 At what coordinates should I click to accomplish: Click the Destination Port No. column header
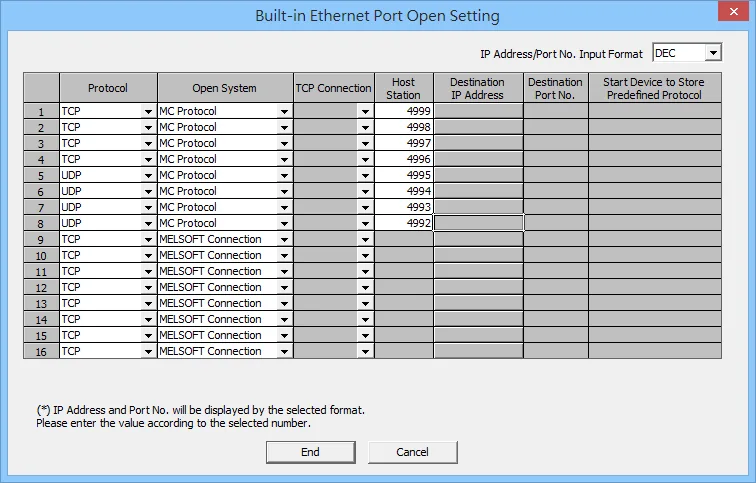(x=556, y=88)
